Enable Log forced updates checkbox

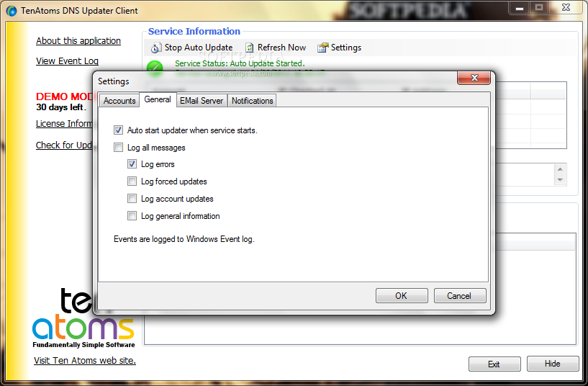coord(132,181)
